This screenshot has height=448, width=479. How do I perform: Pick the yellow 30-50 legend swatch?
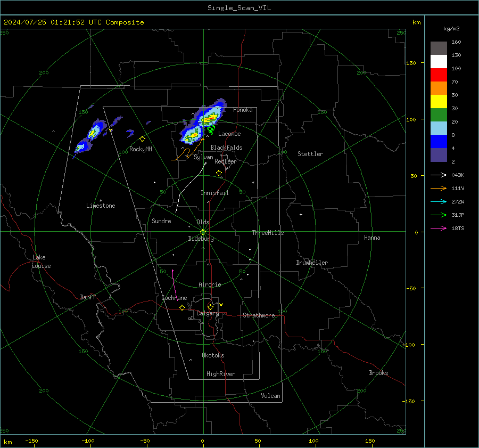point(439,102)
